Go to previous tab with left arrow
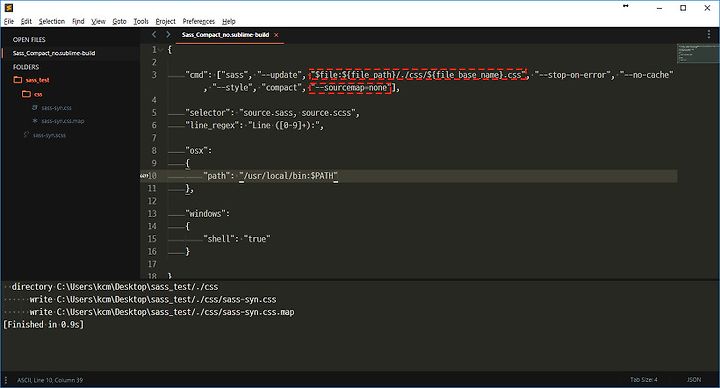 click(x=154, y=34)
